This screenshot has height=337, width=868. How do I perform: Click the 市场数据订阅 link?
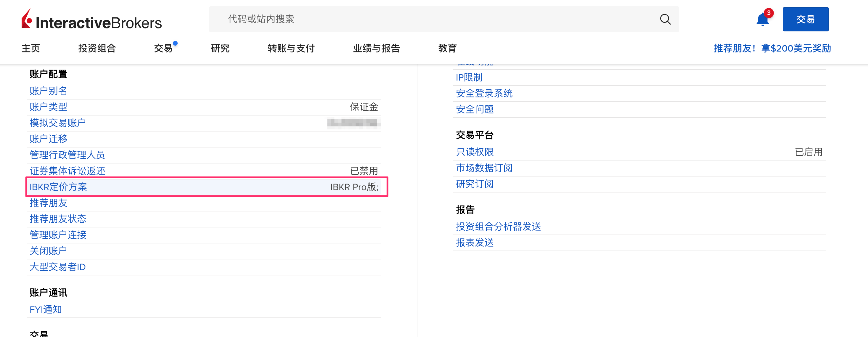click(x=484, y=168)
